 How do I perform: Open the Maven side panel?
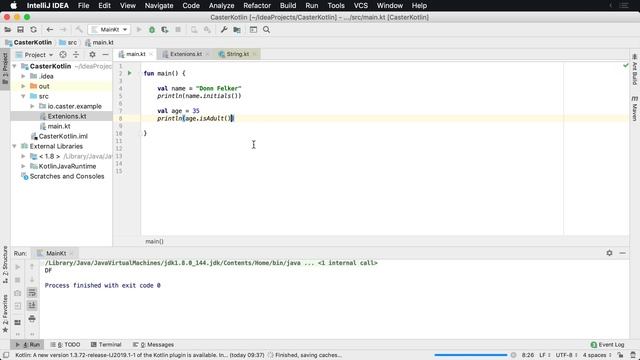[x=635, y=109]
